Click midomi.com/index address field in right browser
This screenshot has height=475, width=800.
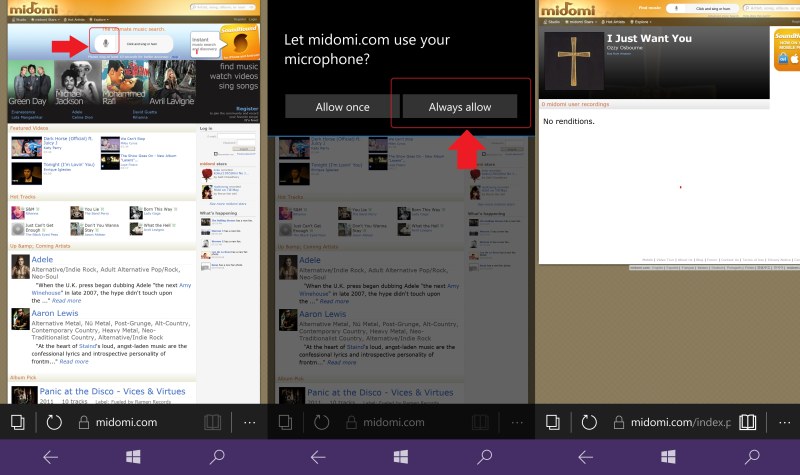pos(681,422)
